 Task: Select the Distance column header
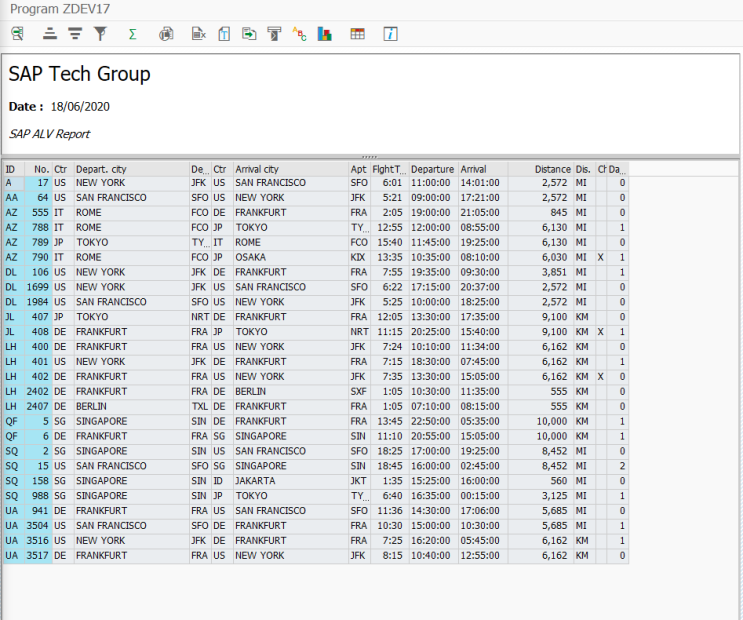(x=541, y=169)
